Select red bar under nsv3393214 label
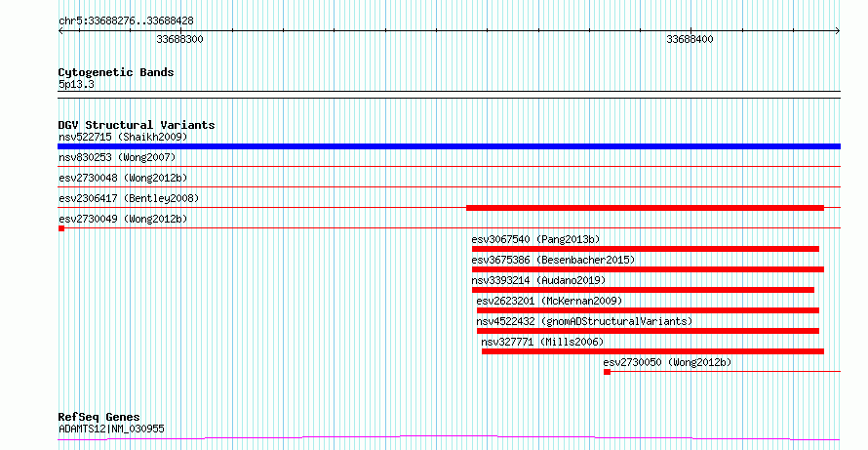This screenshot has height=450, width=868. (643, 290)
